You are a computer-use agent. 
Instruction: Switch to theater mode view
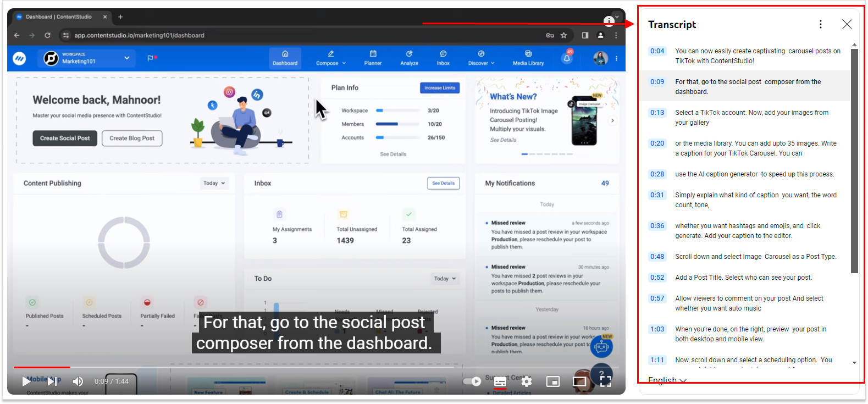[579, 381]
